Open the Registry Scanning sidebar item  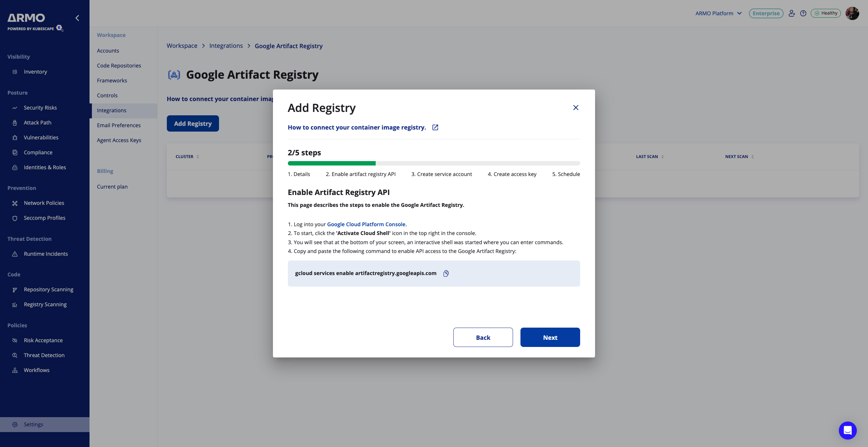click(45, 304)
